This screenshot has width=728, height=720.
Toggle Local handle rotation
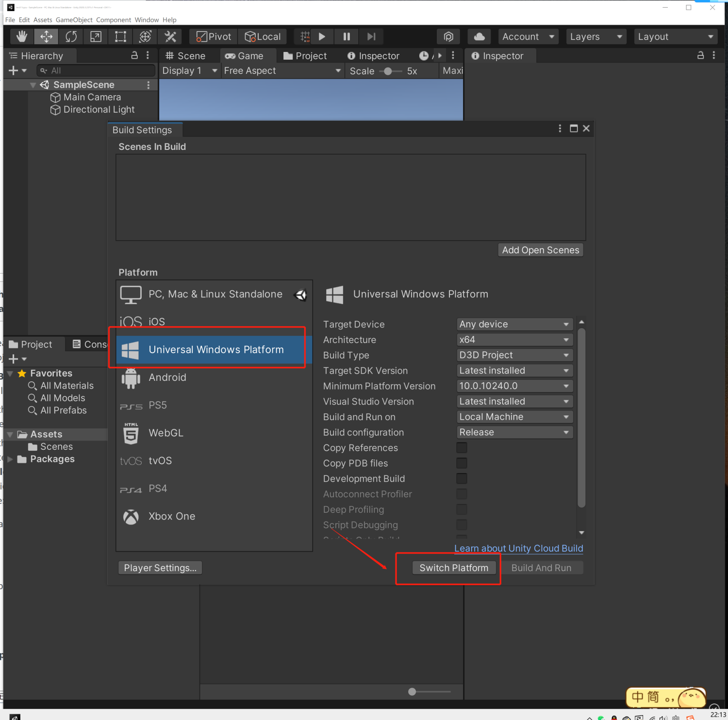click(x=263, y=36)
